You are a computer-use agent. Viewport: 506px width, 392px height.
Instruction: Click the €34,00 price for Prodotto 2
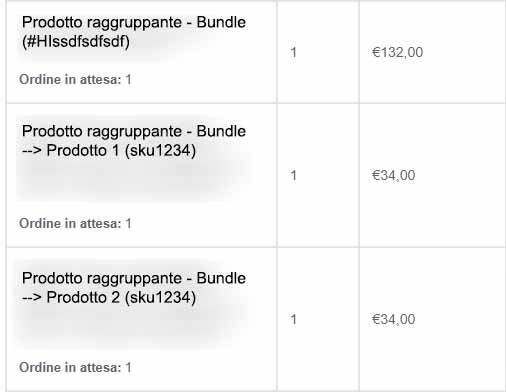[x=393, y=319]
